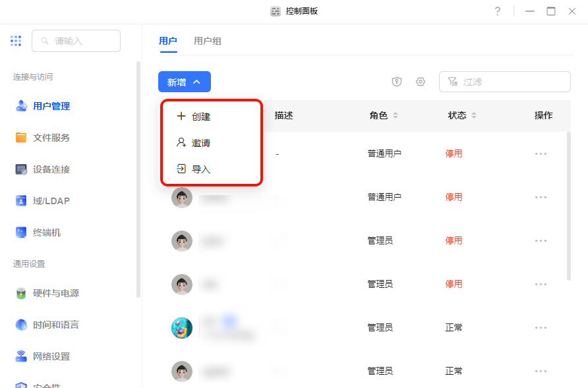Go to 硬件与电源 settings
This screenshot has width=588, height=388.
[55, 293]
